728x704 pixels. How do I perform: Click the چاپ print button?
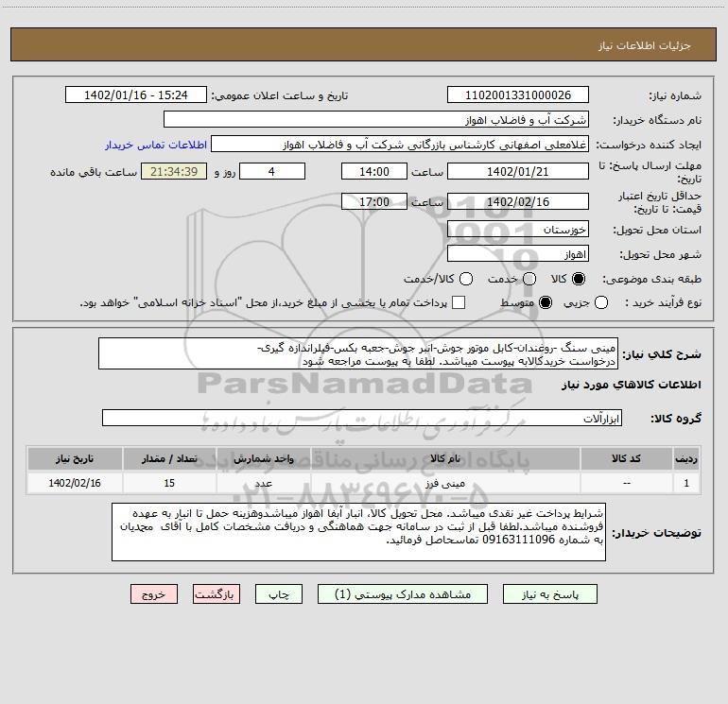(279, 594)
